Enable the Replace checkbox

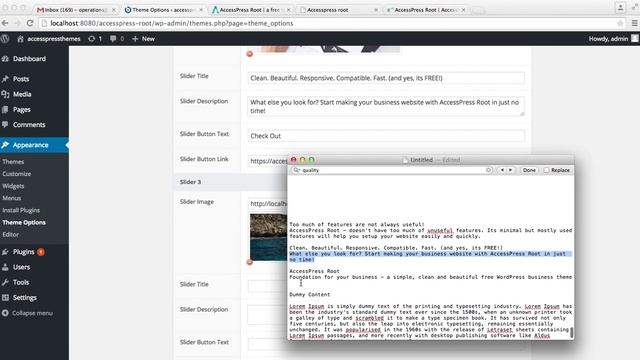point(547,170)
